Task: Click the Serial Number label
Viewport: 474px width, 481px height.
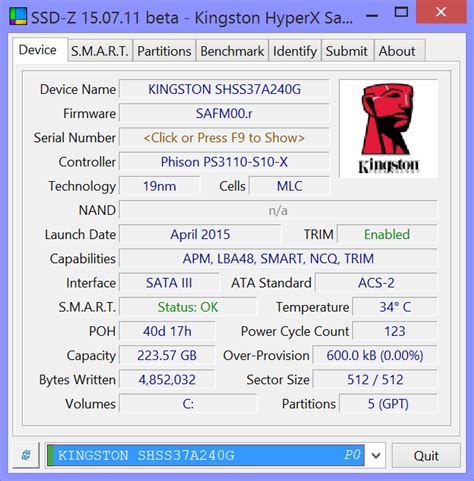Action: [75, 138]
